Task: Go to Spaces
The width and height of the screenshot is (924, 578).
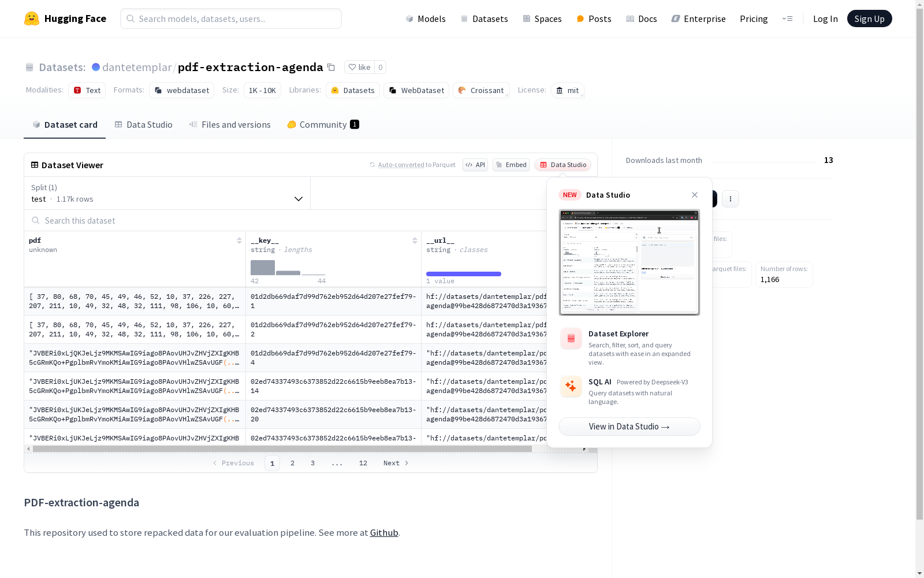Action: pyautogui.click(x=542, y=18)
